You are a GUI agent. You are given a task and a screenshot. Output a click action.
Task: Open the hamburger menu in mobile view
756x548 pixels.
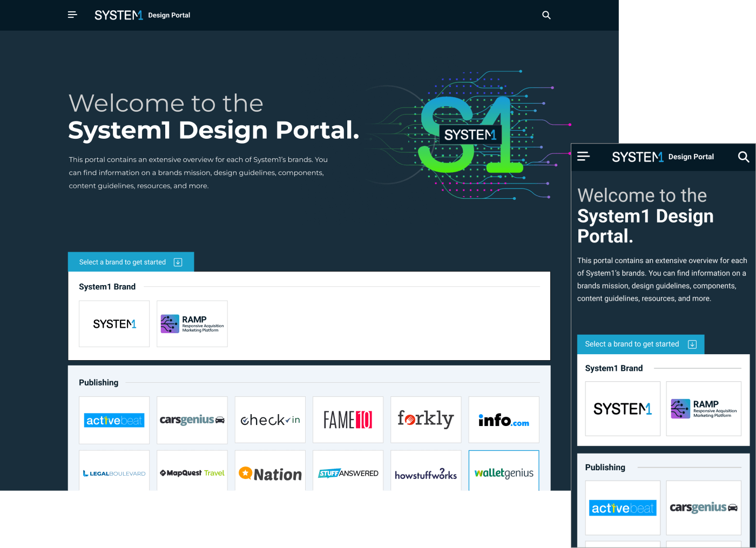coord(583,157)
